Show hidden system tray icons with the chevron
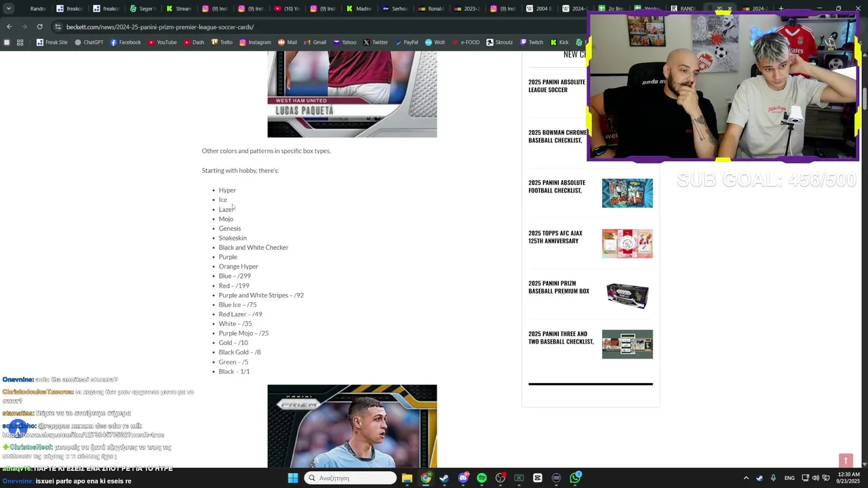This screenshot has width=868, height=488. click(746, 478)
